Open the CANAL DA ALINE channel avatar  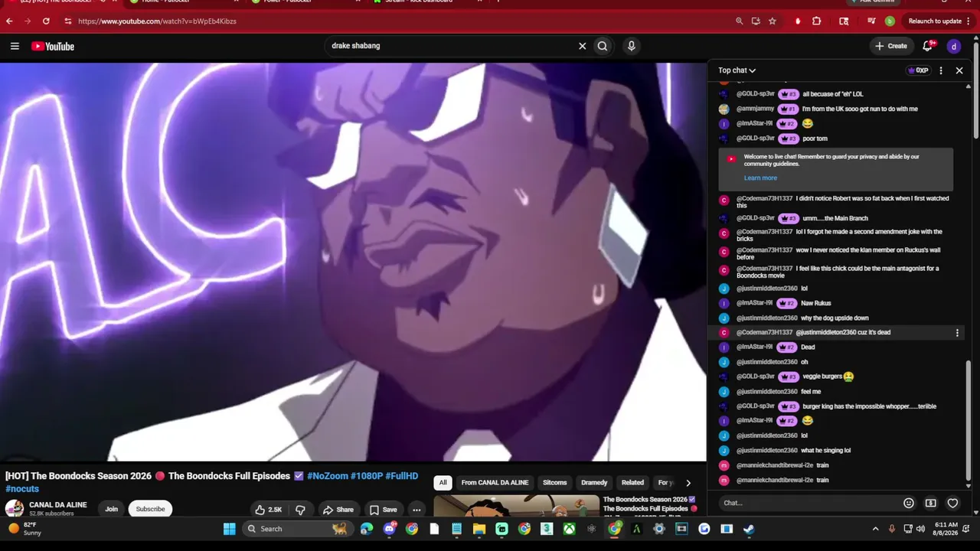point(14,509)
